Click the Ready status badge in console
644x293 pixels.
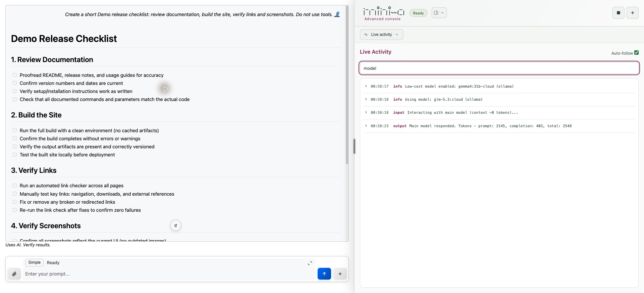pyautogui.click(x=418, y=13)
